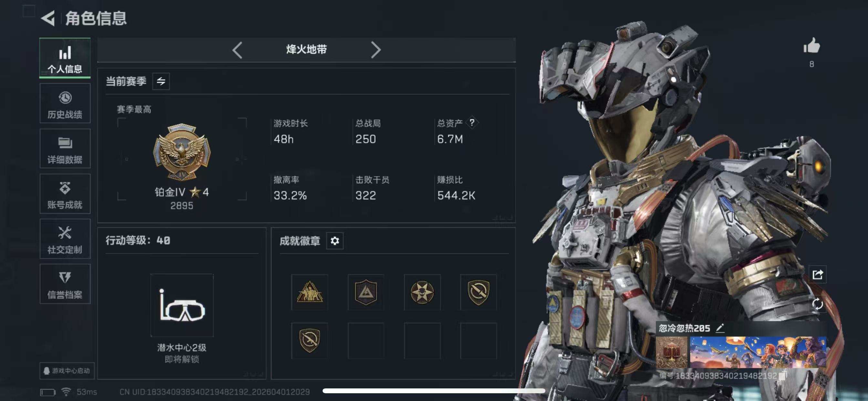Open the 历史战绩 tab

(65, 103)
